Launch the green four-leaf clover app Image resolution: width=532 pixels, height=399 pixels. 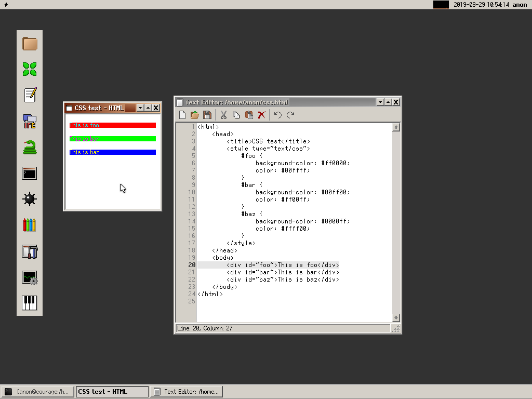tap(30, 69)
